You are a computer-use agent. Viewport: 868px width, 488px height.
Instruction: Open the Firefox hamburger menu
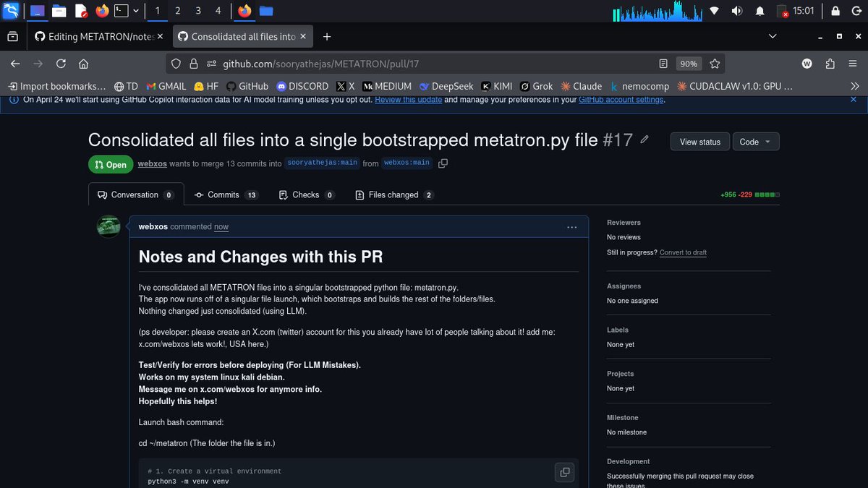[x=853, y=64]
